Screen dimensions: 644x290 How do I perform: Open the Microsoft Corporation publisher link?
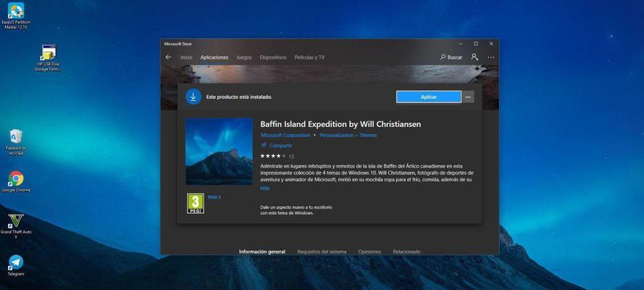click(285, 135)
